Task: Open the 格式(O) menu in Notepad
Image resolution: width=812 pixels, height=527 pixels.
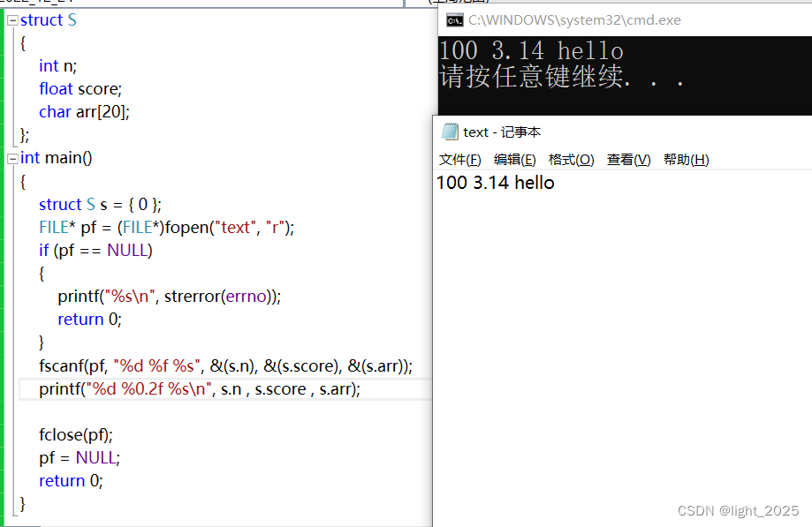Action: point(571,160)
